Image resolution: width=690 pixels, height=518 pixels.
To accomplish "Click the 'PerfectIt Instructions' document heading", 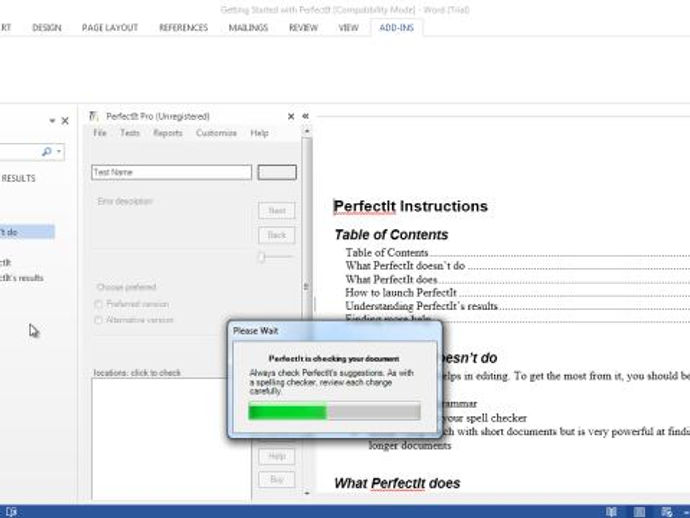I will [x=411, y=206].
